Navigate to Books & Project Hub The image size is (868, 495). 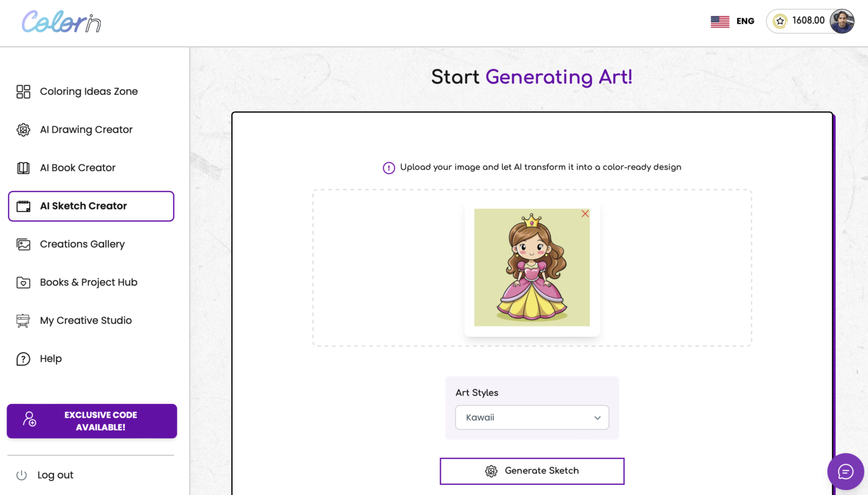(89, 282)
